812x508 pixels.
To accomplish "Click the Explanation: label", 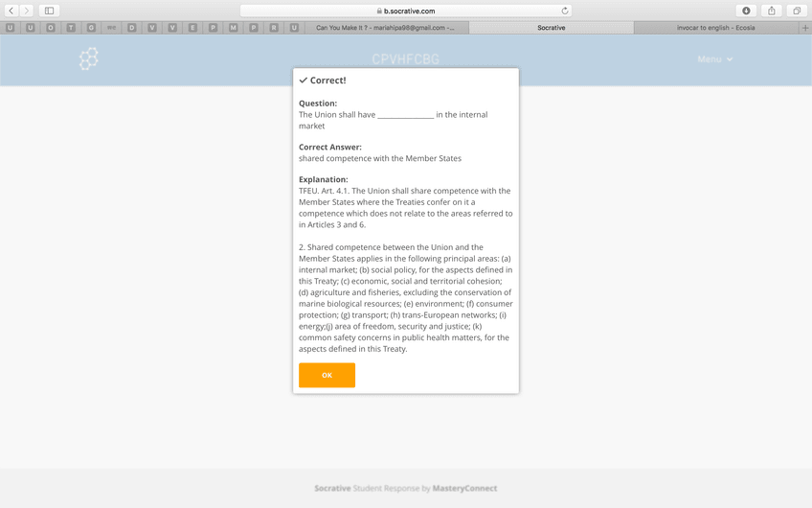I will (324, 179).
